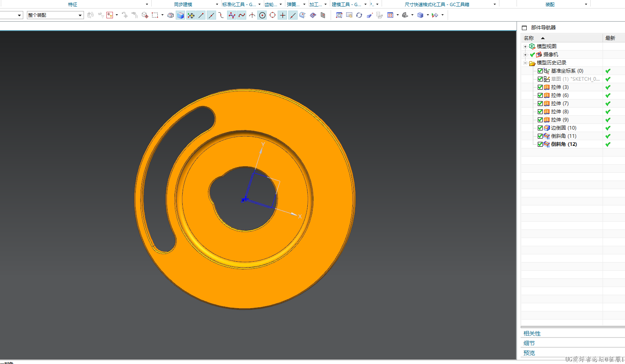The height and width of the screenshot is (364, 625).
Task: Uncheck the 草图 (1) SKETCH checkbox
Action: pos(540,79)
